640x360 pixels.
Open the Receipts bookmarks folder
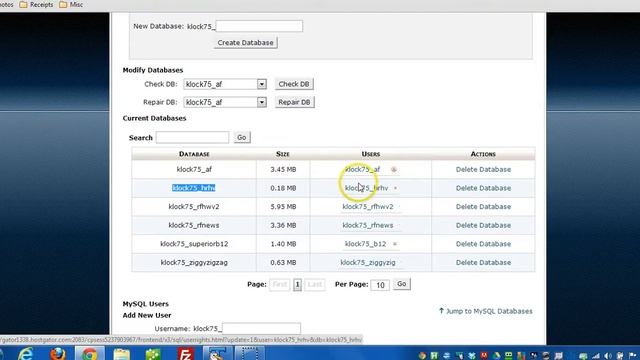[37, 5]
